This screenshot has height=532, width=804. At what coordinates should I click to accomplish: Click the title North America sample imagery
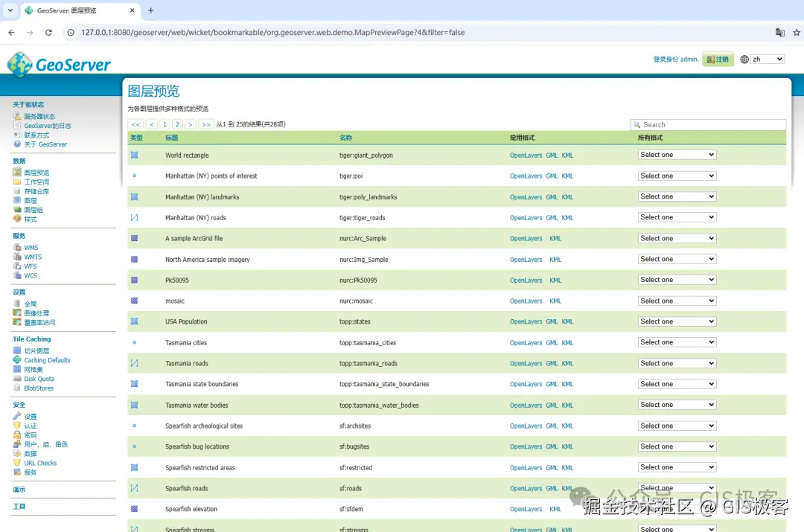point(208,260)
